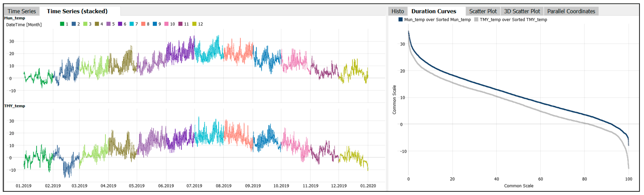The image size is (644, 195).
Task: Select the Duration Curves tab
Action: coord(434,11)
